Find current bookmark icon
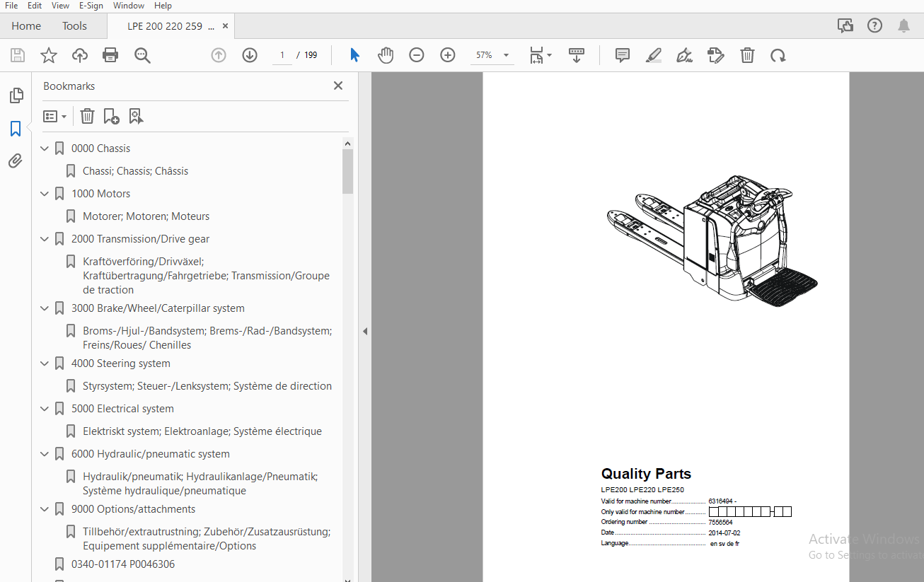Screen dimensions: 924x582 click(x=136, y=116)
